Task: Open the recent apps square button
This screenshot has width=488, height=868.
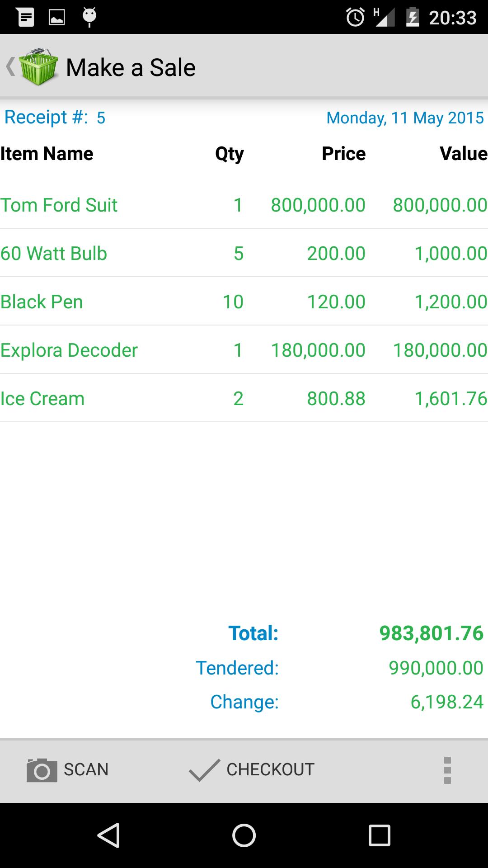Action: (x=379, y=835)
